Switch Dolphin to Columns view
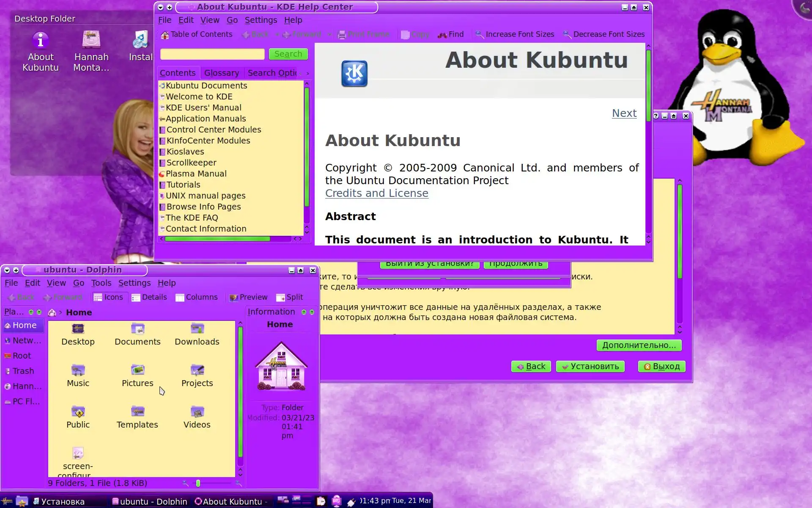 coord(197,297)
